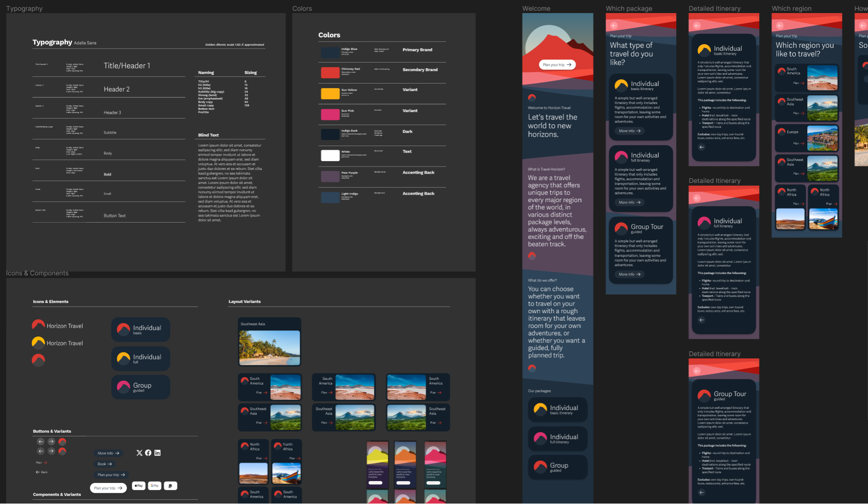Select the Pale Purple color swatch
The image size is (868, 504).
pyautogui.click(x=330, y=176)
